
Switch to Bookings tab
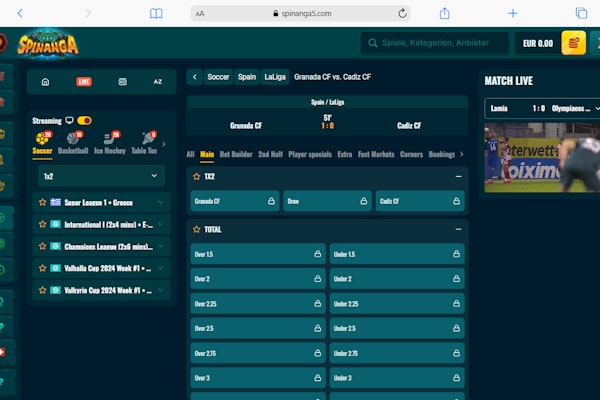coord(442,154)
